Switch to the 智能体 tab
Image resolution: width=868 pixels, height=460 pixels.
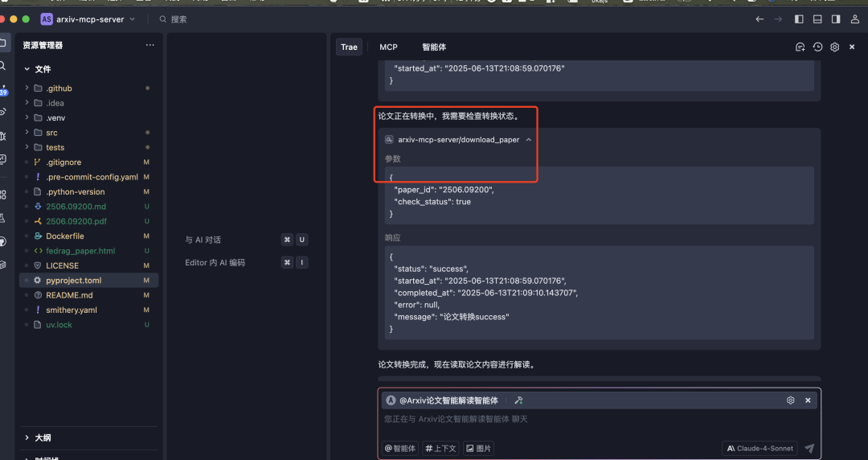tap(434, 47)
